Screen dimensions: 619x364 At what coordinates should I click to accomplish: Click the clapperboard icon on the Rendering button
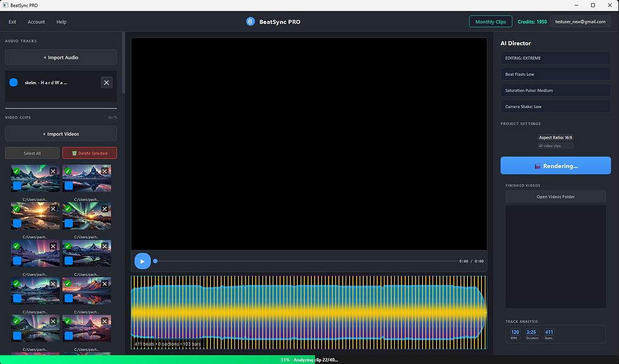(x=538, y=166)
